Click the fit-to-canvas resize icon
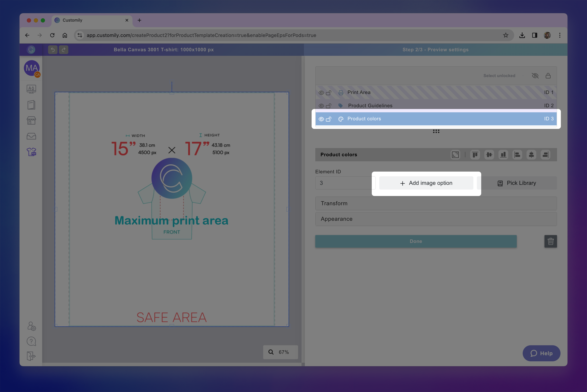 click(x=455, y=155)
